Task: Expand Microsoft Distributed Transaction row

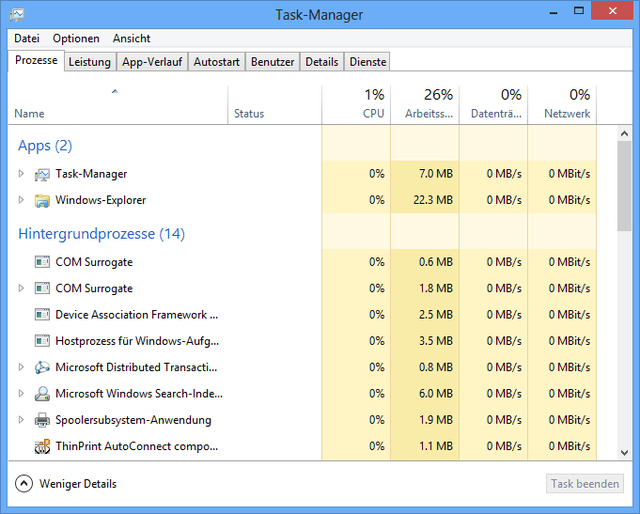Action: [21, 367]
